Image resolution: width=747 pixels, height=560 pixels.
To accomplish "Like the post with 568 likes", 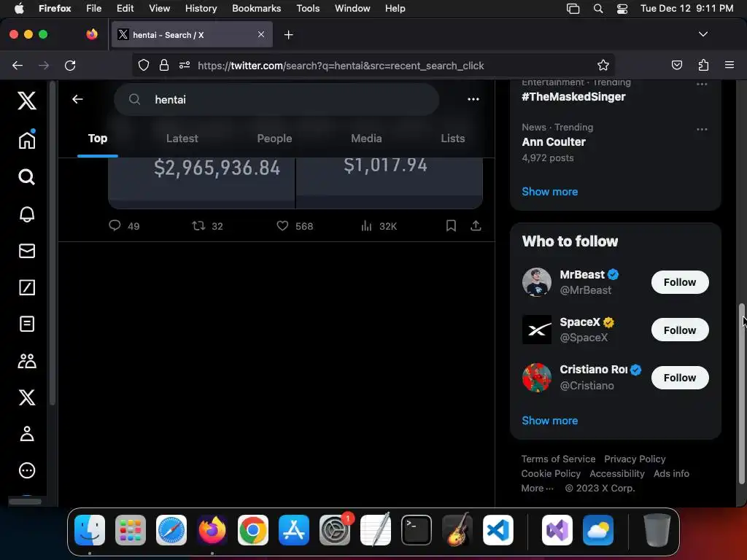I will [282, 225].
